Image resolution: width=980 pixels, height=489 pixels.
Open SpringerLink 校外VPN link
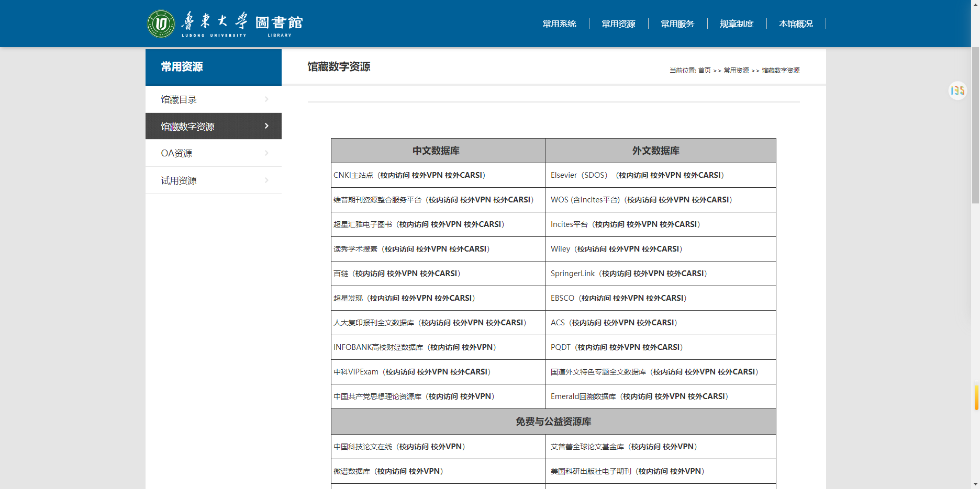coord(649,274)
